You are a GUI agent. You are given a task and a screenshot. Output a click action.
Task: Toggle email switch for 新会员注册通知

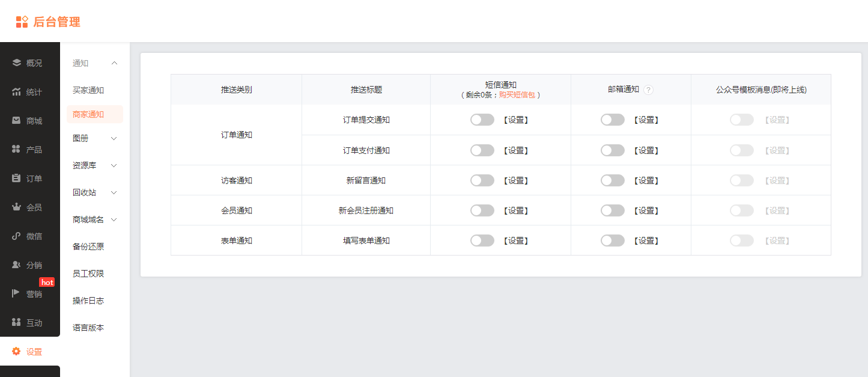pyautogui.click(x=613, y=210)
